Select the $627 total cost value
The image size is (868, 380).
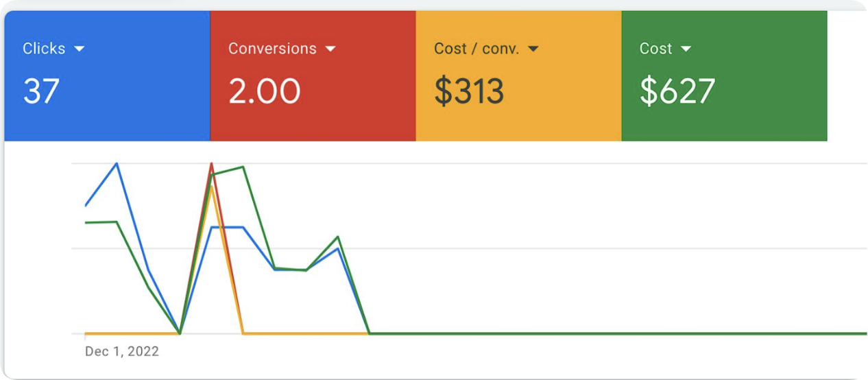point(677,91)
